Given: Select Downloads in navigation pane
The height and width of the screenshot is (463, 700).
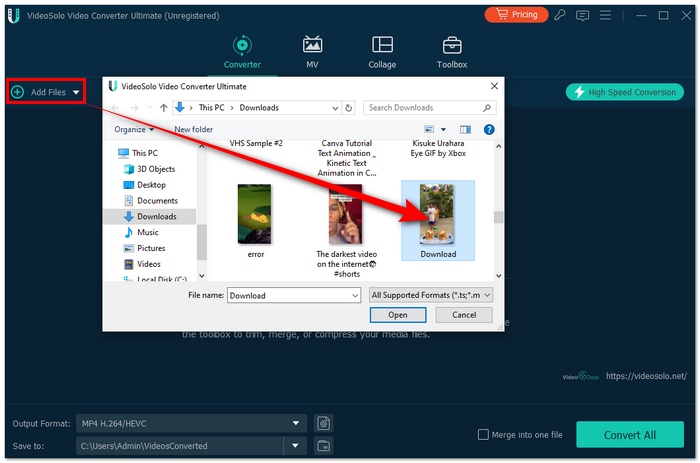Looking at the screenshot, I should (150, 217).
